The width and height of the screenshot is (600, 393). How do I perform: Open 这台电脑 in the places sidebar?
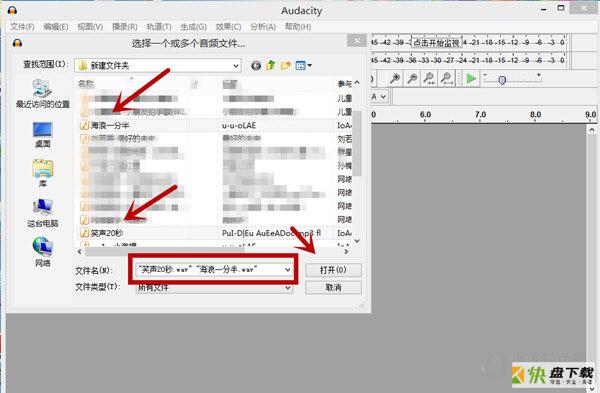(x=42, y=213)
